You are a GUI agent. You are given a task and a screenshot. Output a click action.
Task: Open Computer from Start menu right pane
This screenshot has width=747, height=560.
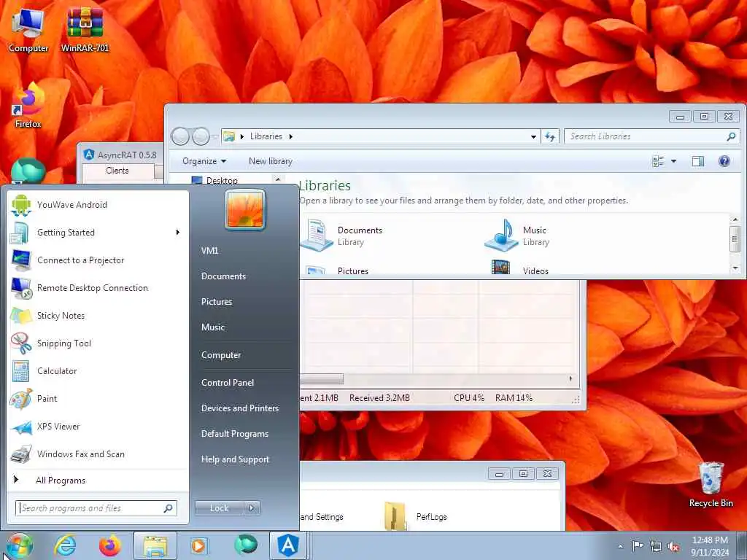221,355
